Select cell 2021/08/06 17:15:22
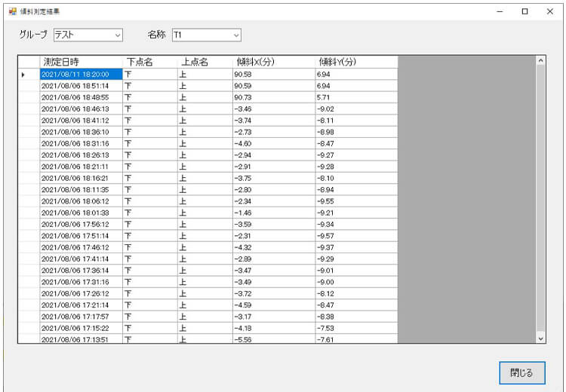 [x=82, y=328]
